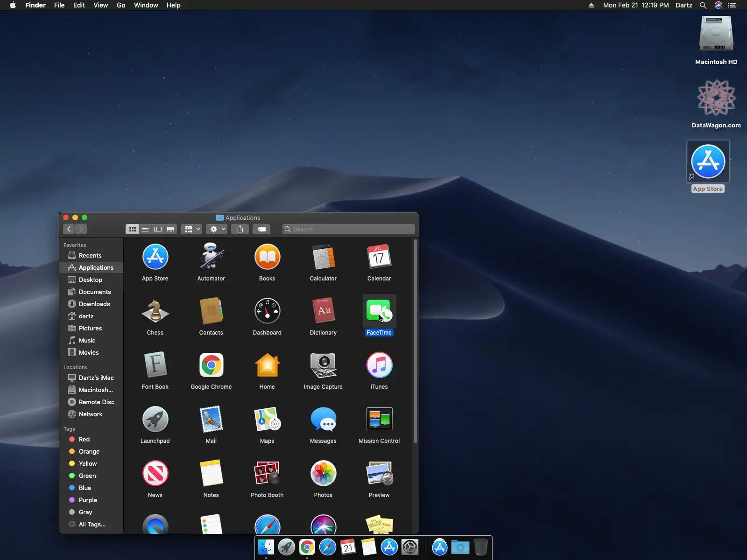Select the Purple tag in sidebar
Viewport: 747px width, 560px height.
tap(91, 500)
